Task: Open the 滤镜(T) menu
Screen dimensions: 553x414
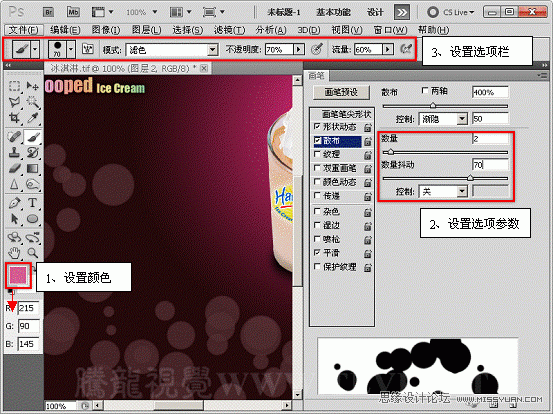Action: point(229,30)
